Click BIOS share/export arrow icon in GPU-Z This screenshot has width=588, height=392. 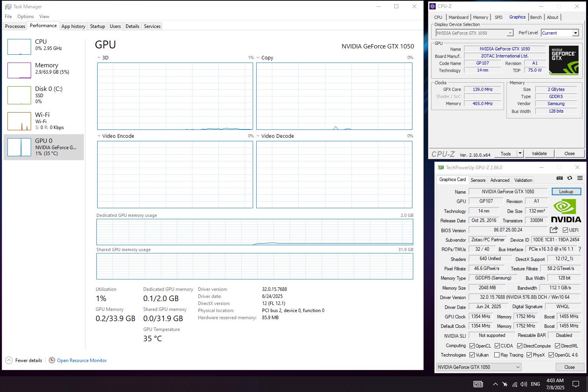pos(554,230)
